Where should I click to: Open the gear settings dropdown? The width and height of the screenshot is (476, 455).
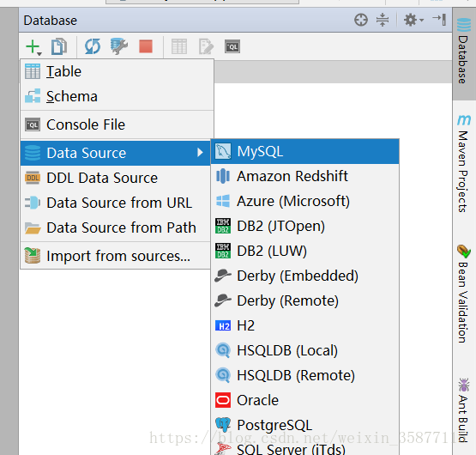[x=413, y=20]
